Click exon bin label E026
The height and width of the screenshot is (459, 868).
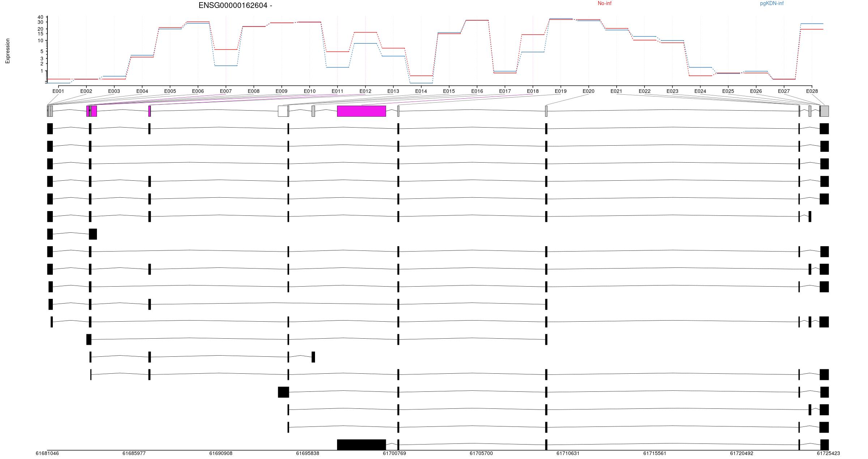coord(756,91)
